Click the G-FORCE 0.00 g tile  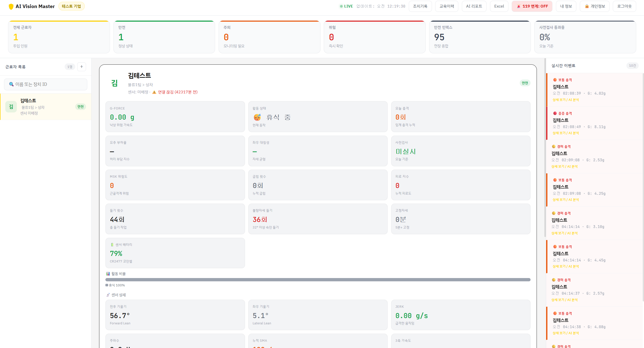(x=175, y=117)
